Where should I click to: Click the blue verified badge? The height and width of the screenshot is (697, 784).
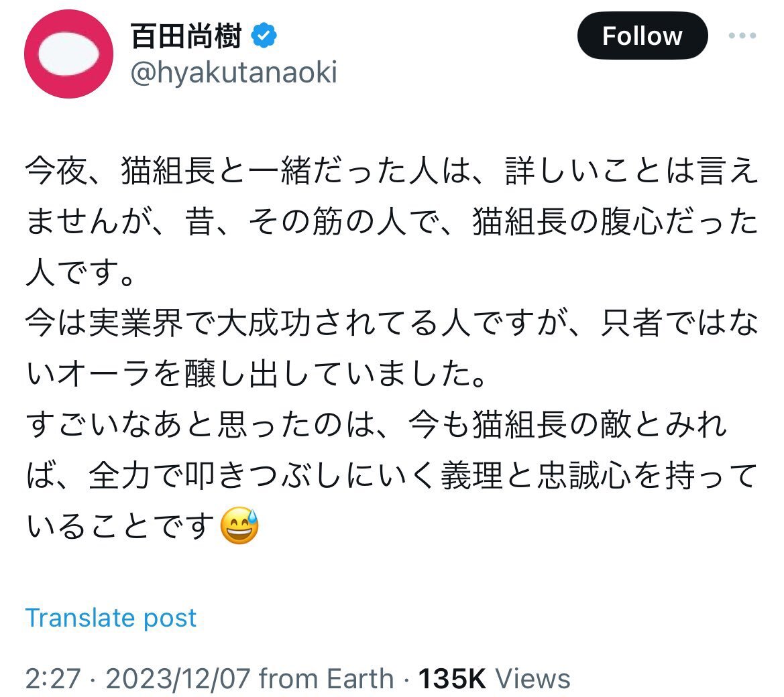(266, 36)
